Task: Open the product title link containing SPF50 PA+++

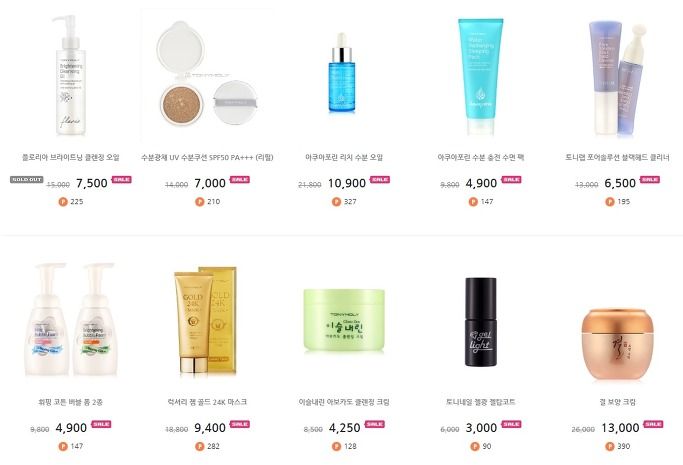Action: pyautogui.click(x=207, y=158)
